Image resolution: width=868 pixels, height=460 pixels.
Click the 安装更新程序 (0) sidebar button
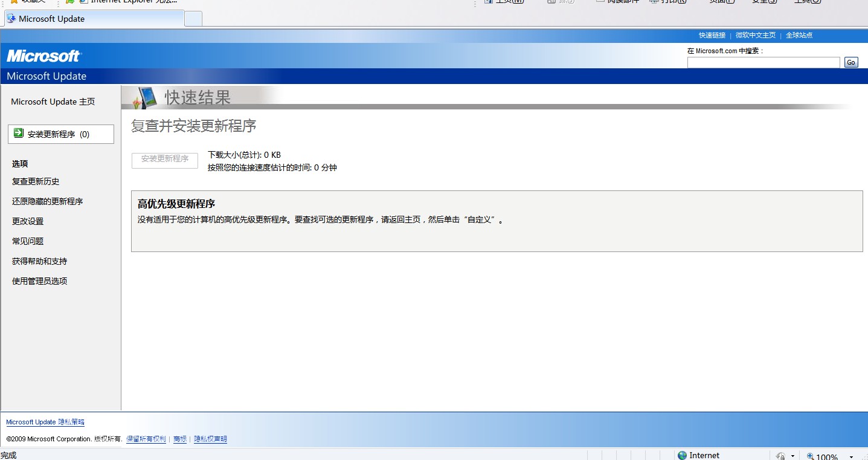(x=61, y=134)
